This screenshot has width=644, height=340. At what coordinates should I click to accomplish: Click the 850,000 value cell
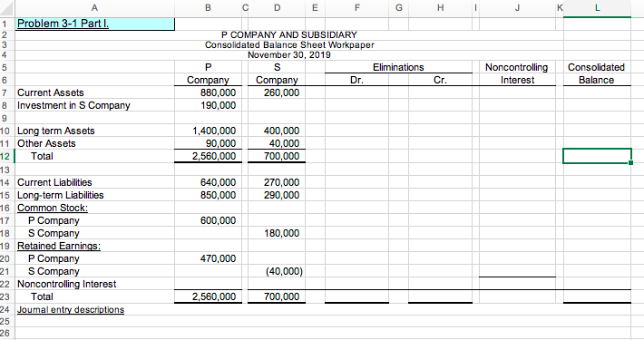[218, 195]
